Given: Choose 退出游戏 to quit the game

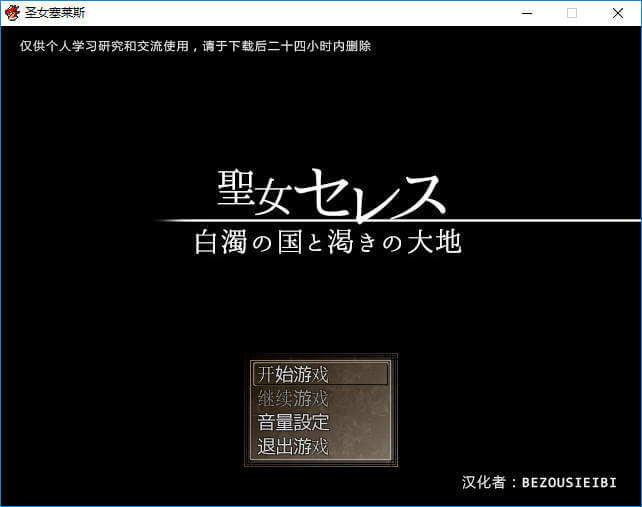Looking at the screenshot, I should tap(293, 446).
